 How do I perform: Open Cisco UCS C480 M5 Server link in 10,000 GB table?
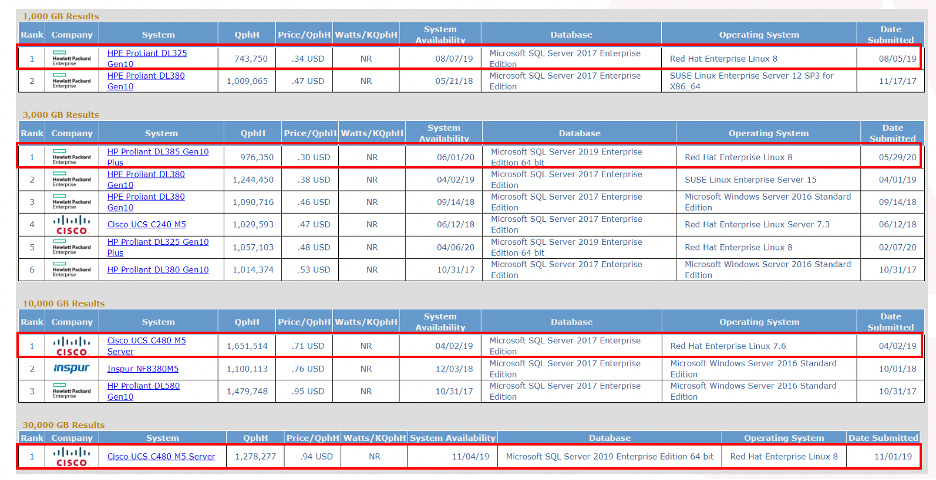(x=146, y=346)
